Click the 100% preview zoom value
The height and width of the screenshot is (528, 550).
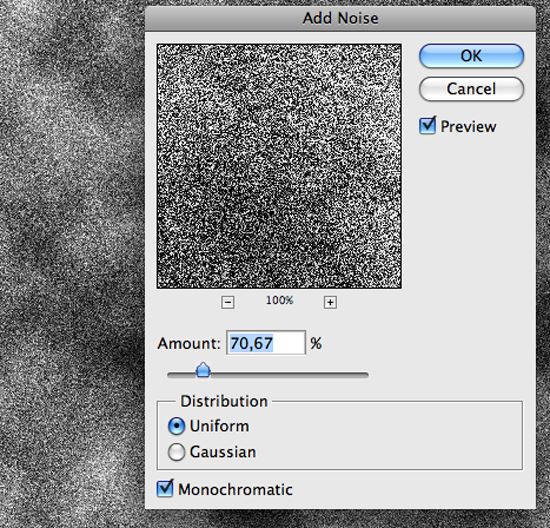tap(279, 300)
